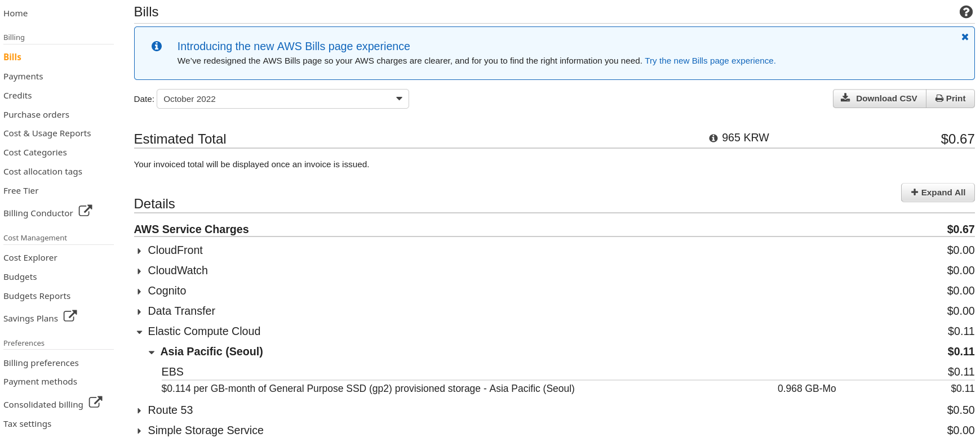Open Credits in the sidebar
Screen dimensions: 980x442
pos(17,96)
